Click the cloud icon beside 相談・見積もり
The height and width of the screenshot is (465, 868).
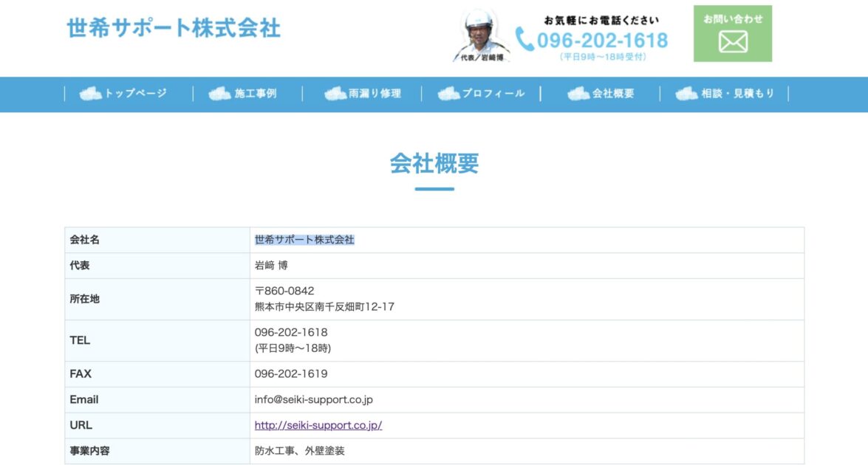coord(686,94)
